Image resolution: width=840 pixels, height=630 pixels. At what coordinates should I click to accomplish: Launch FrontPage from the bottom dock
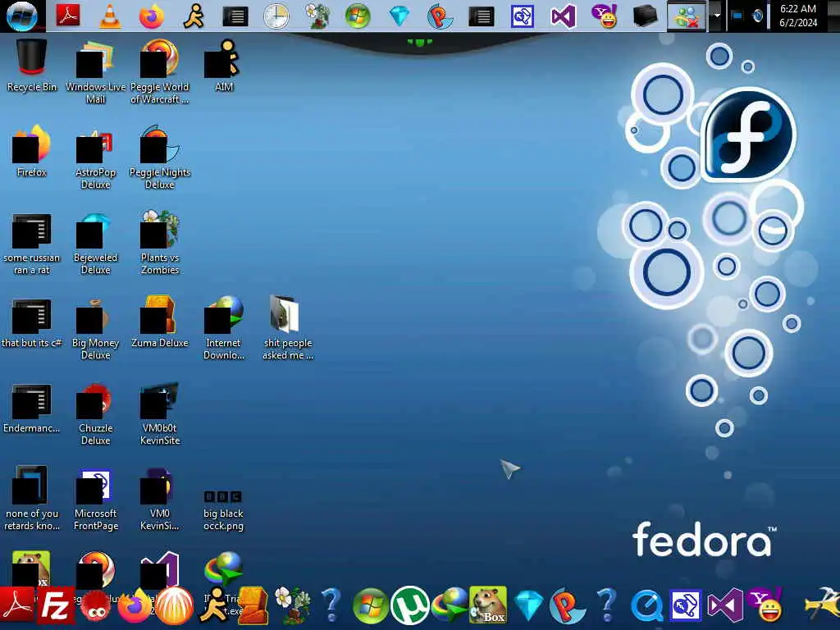686,606
